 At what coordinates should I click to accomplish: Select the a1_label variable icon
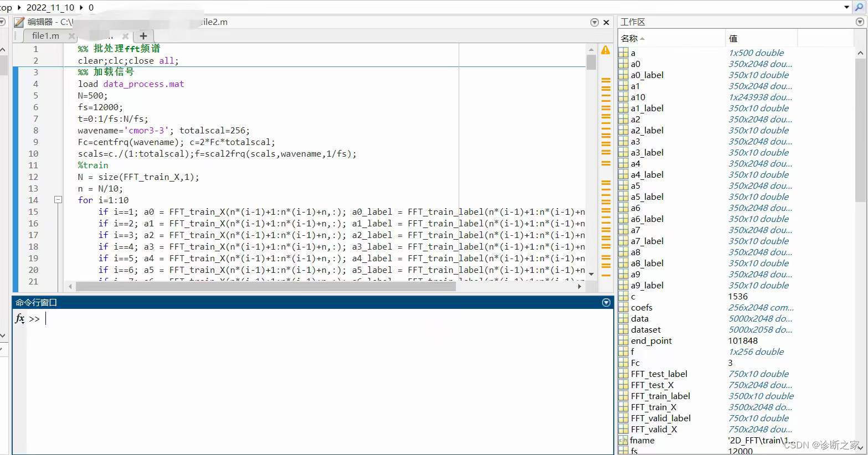click(623, 108)
